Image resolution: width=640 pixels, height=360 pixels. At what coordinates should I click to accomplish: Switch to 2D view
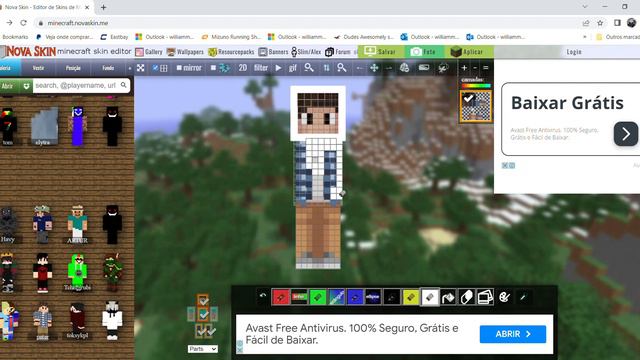click(242, 68)
